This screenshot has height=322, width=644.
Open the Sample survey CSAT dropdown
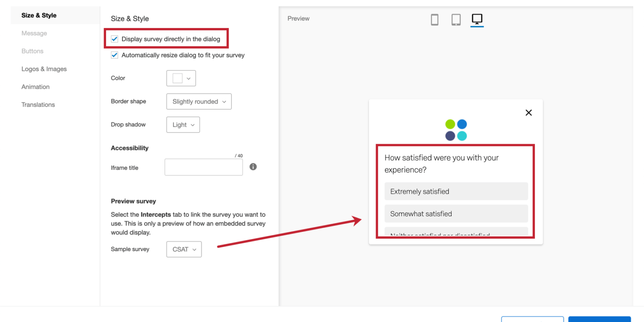pyautogui.click(x=184, y=249)
